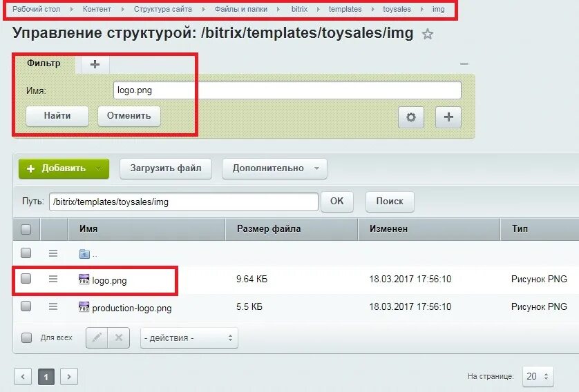This screenshot has width=579, height=392.
Task: Open the '- действия -' dropdown
Action: click(x=189, y=337)
